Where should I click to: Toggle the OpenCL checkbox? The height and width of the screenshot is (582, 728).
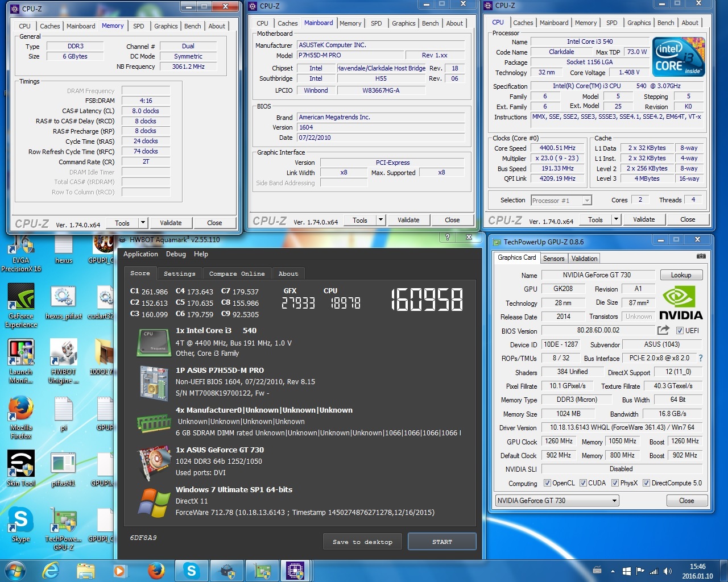[547, 483]
